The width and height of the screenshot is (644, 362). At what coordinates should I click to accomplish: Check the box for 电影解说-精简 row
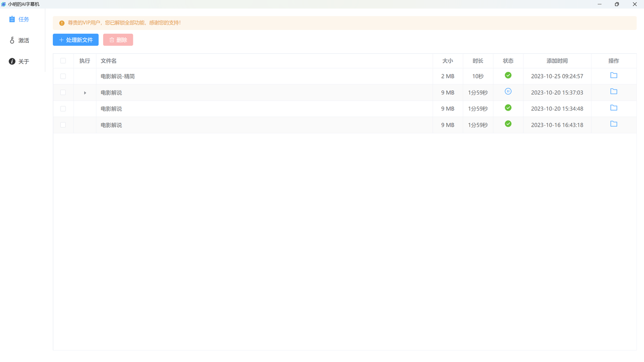click(63, 76)
